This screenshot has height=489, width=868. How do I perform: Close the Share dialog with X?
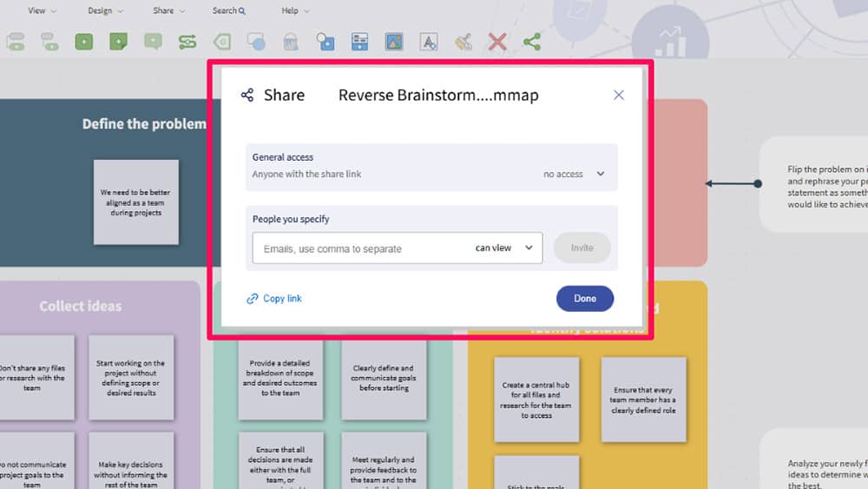(x=619, y=96)
